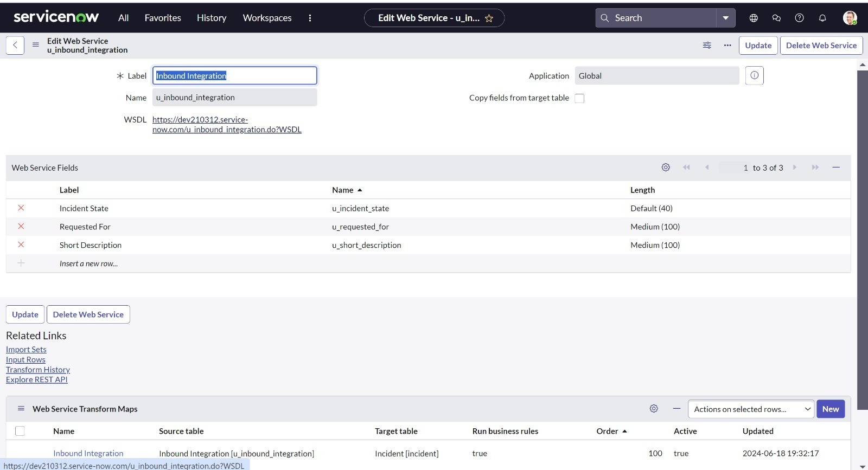The height and width of the screenshot is (470, 868).
Task: Sort Web Service Fields by Label column
Action: tap(69, 190)
